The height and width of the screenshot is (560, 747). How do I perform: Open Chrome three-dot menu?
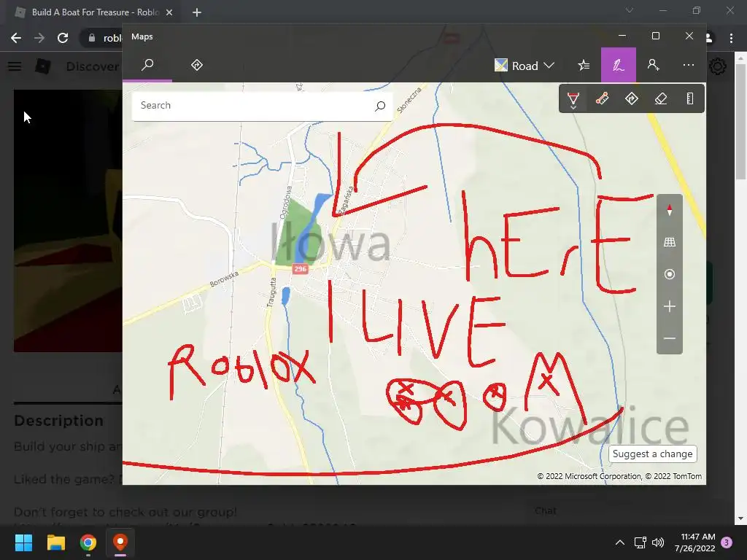coord(731,38)
